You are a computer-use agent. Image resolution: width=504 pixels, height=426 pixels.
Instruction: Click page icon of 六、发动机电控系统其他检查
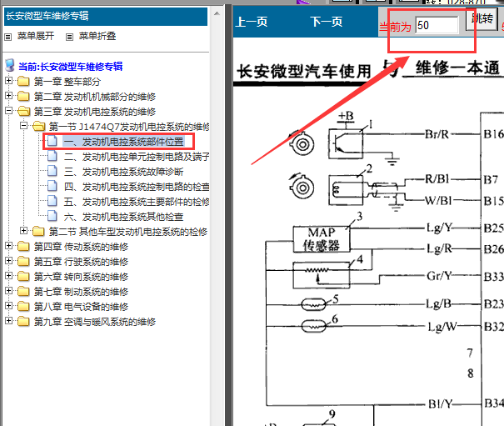tap(52, 216)
